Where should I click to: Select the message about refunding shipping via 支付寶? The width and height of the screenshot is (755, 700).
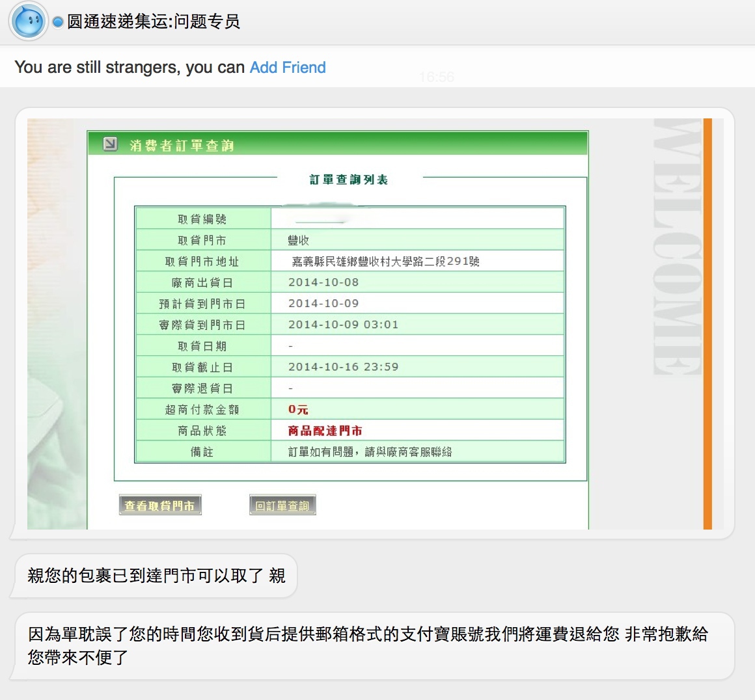(374, 645)
